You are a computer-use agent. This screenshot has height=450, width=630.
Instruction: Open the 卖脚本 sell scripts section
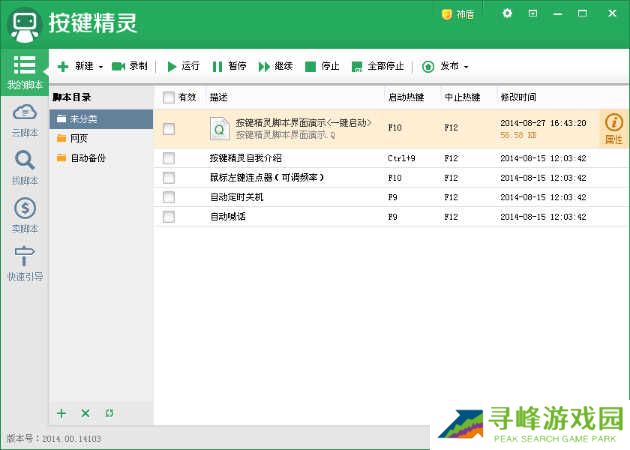24,214
